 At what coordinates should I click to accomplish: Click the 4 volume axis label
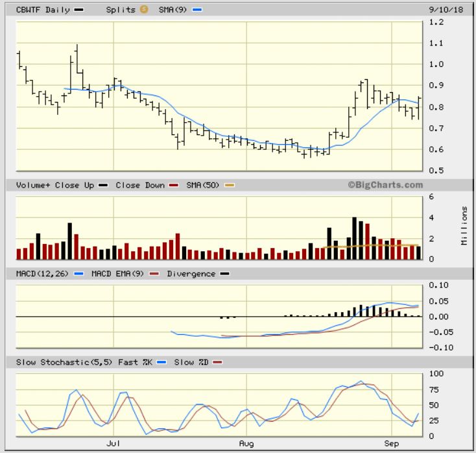(x=431, y=218)
